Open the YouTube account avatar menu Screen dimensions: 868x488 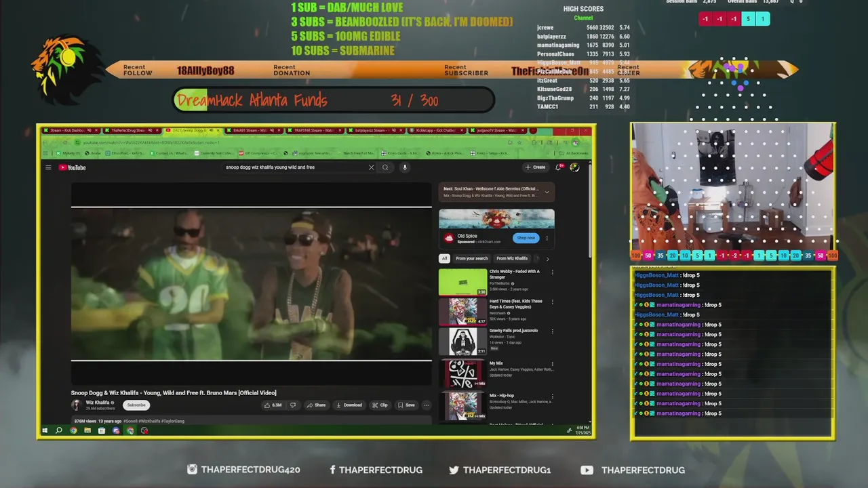click(x=574, y=167)
